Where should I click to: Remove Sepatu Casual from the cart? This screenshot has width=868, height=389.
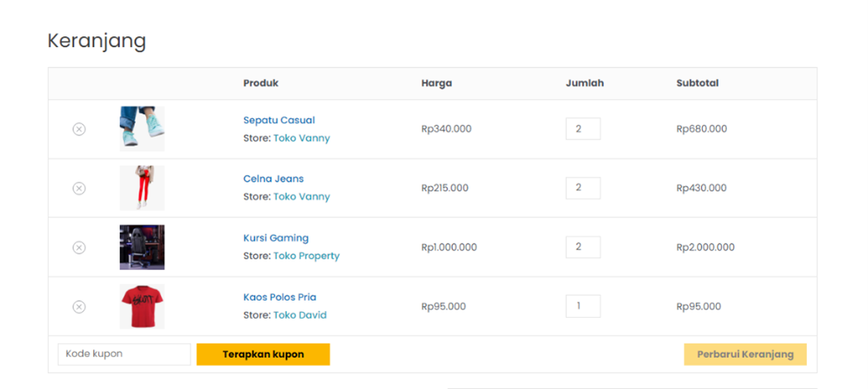pos(79,129)
